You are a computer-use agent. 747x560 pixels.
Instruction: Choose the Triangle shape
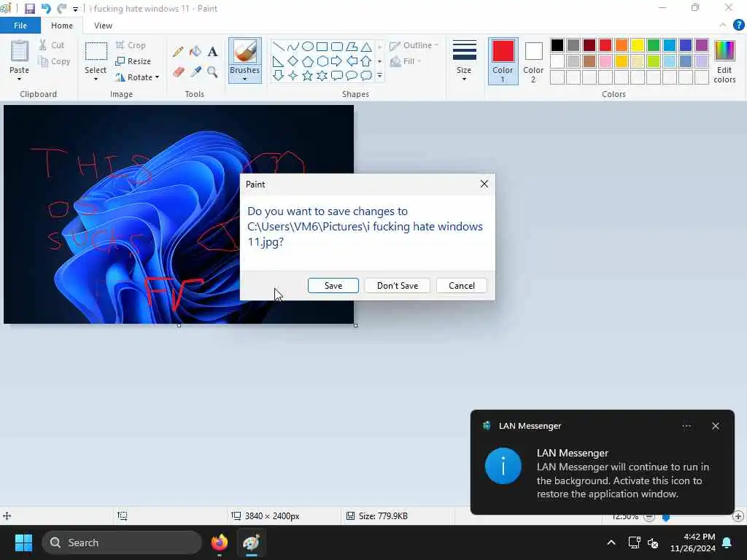click(366, 47)
